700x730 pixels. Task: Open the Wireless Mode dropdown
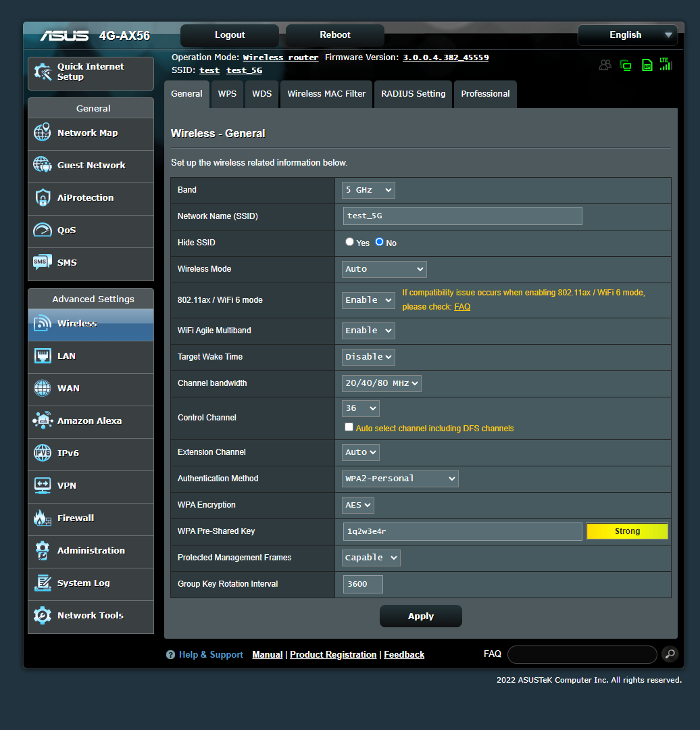point(384,269)
